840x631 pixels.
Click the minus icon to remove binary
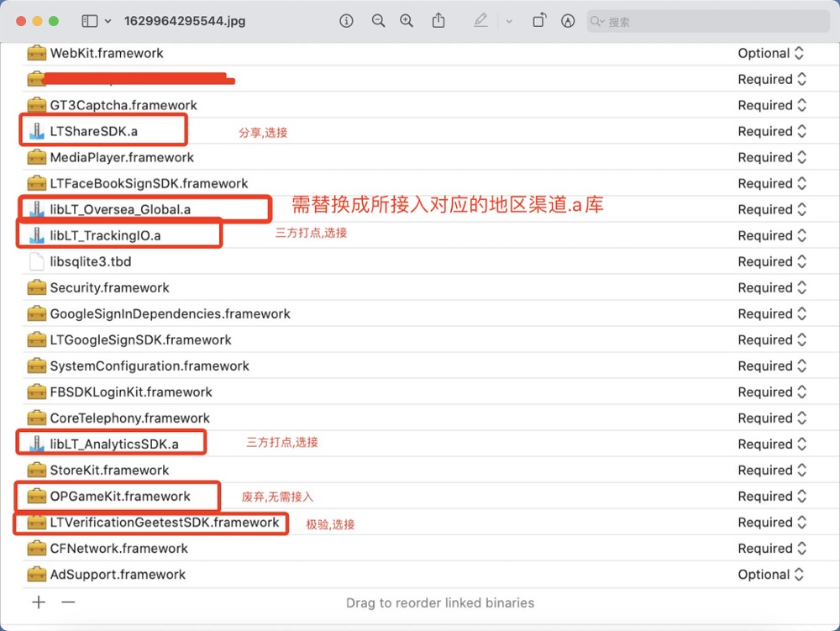[x=69, y=602]
